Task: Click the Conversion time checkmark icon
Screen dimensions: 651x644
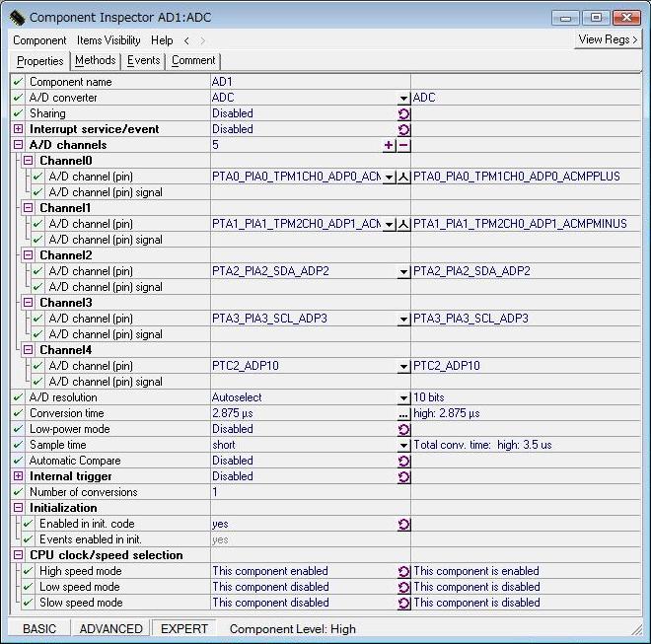Action: point(18,413)
